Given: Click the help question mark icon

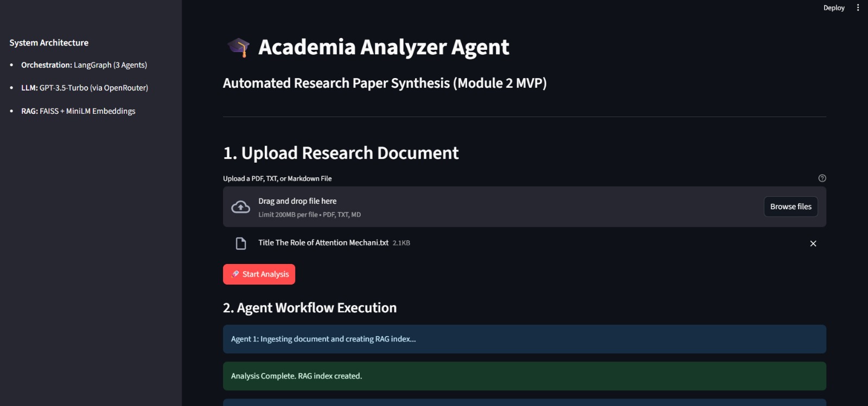Looking at the screenshot, I should click(x=822, y=178).
